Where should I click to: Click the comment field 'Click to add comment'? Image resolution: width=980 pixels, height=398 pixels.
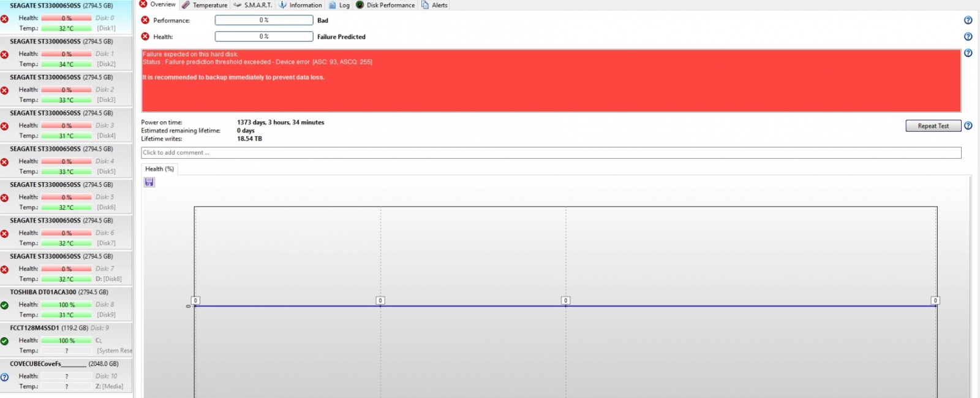click(x=551, y=153)
